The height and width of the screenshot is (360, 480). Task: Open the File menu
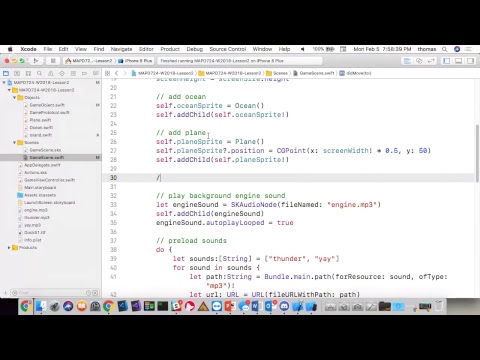coord(48,49)
